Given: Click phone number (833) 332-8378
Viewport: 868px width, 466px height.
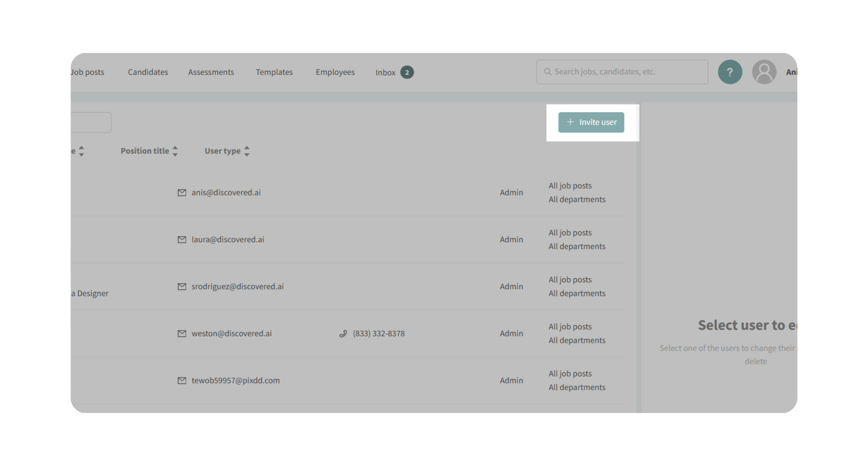Looking at the screenshot, I should (x=379, y=333).
